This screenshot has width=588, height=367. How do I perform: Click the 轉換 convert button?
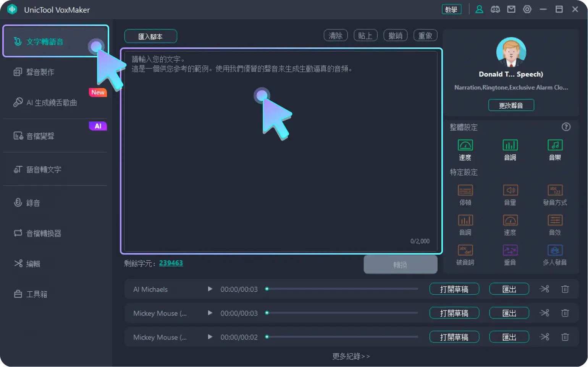(400, 265)
